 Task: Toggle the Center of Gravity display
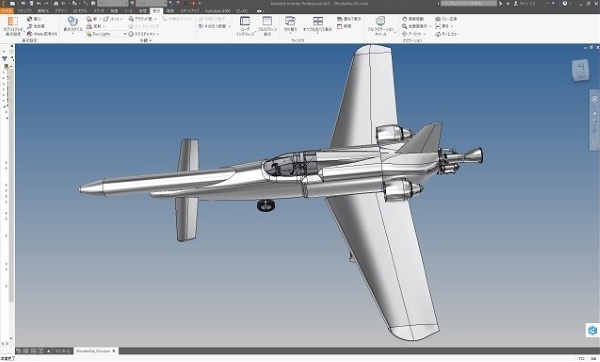coord(34,19)
